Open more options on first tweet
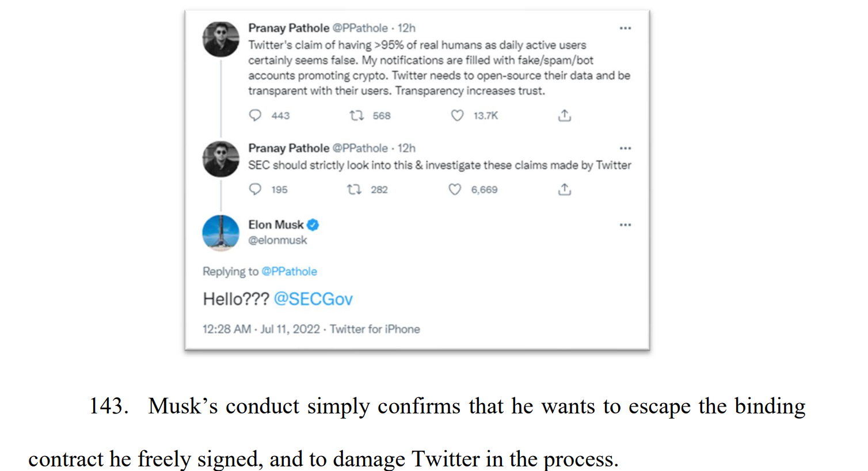868x471 pixels. [625, 28]
